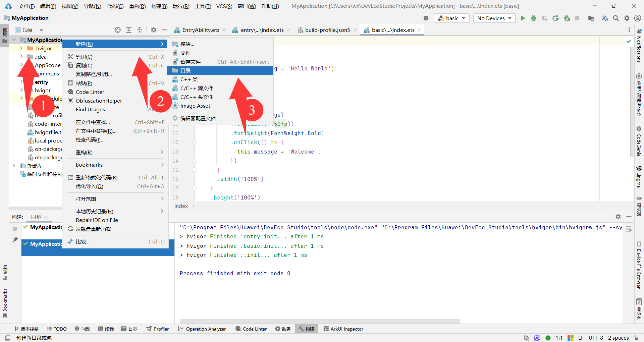Click 从磁盘重新加载 in context menu
Screen dimensions: 644x342
point(116,229)
